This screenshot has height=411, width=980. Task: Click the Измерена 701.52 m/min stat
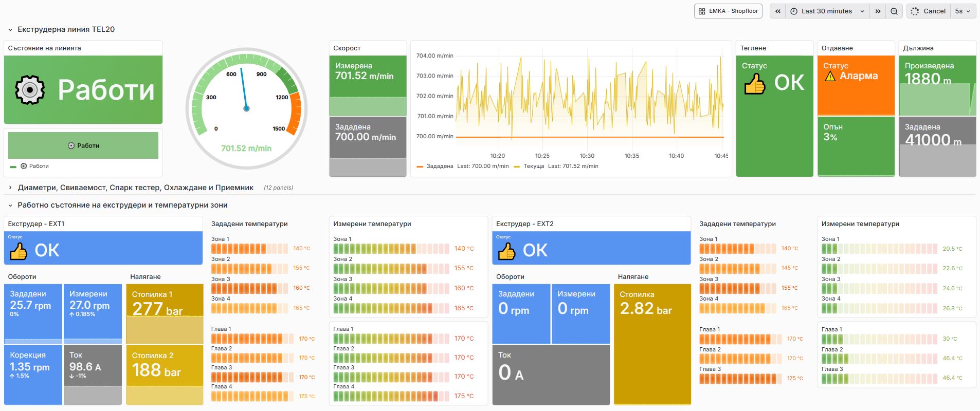click(x=368, y=86)
